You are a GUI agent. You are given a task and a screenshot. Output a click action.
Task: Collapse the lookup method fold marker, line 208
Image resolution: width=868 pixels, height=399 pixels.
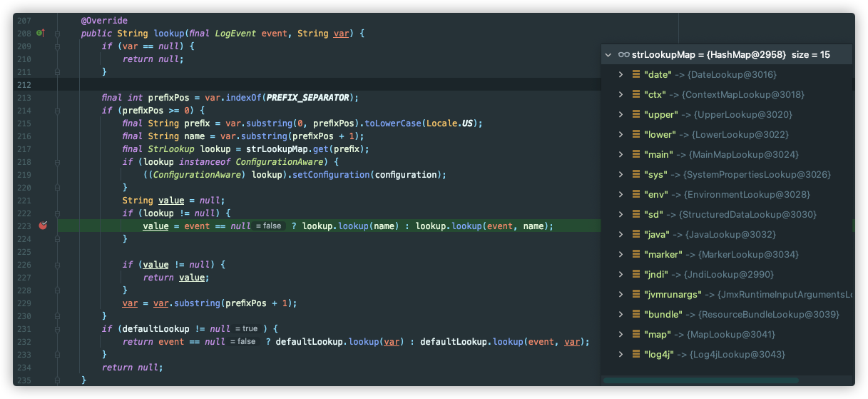point(57,33)
